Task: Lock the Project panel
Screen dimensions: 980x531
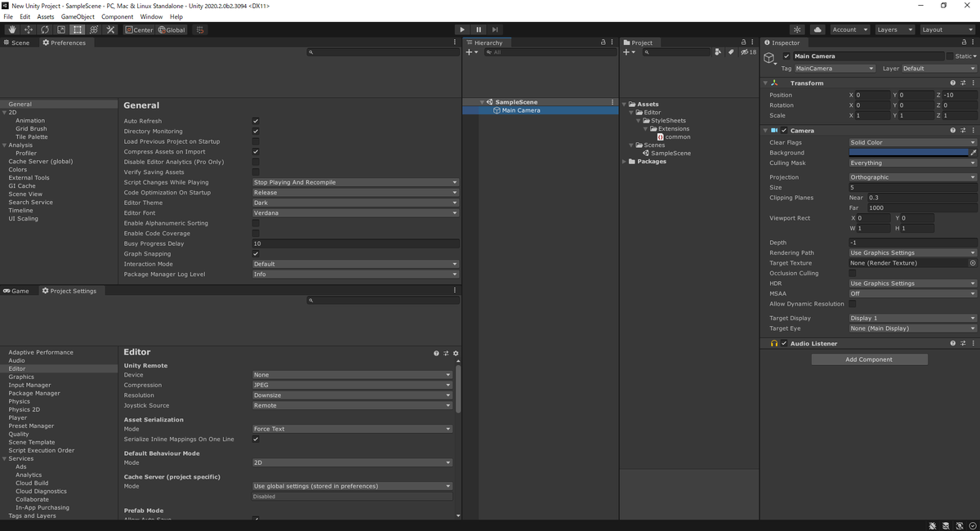Action: tap(743, 42)
